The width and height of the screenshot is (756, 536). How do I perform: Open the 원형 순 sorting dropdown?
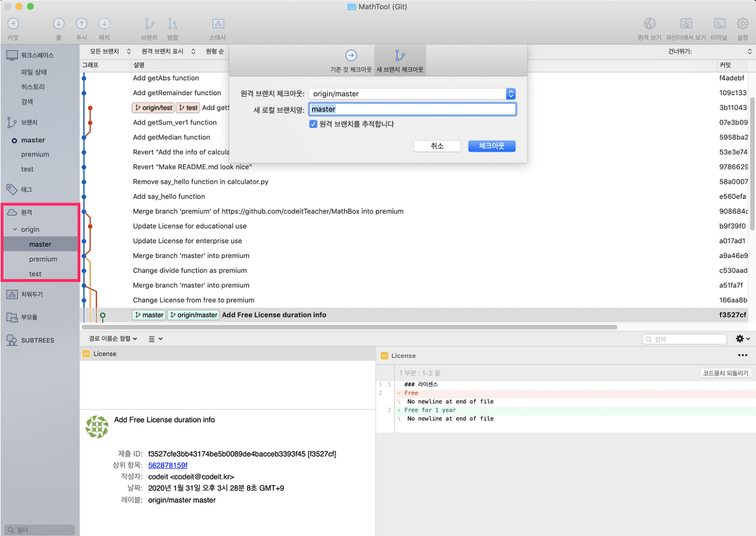pyautogui.click(x=216, y=51)
